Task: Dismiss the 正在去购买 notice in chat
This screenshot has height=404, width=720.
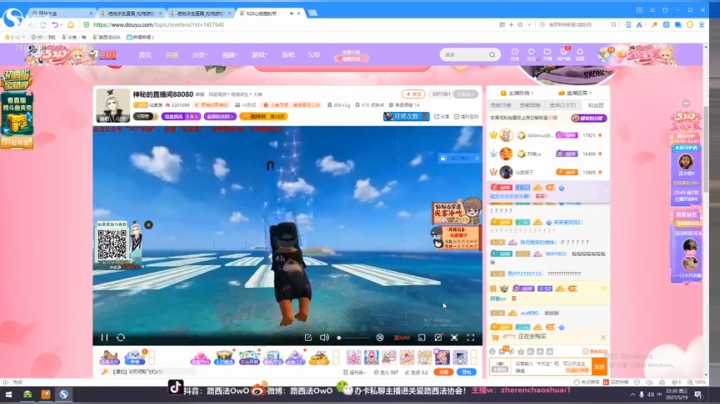Action: point(603,337)
